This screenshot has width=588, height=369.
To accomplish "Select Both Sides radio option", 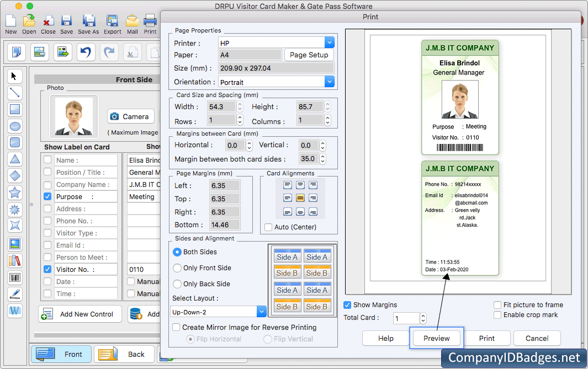I will click(x=177, y=252).
